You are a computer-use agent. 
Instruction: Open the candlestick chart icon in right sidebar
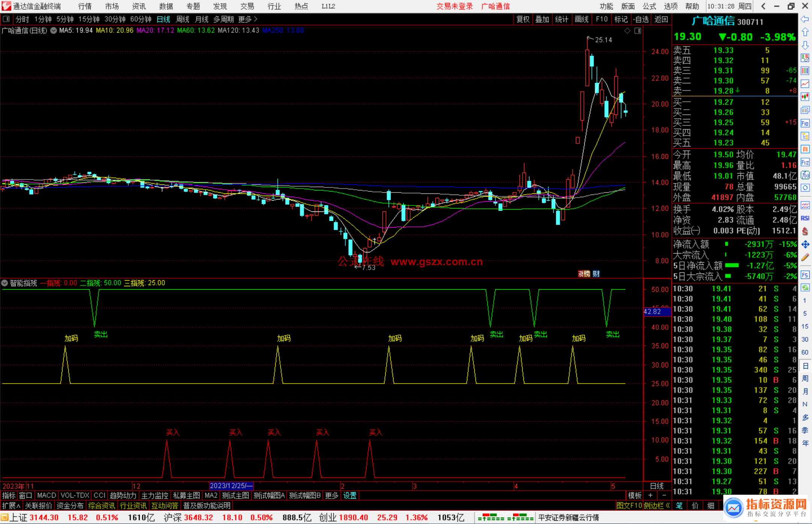pyautogui.click(x=805, y=97)
